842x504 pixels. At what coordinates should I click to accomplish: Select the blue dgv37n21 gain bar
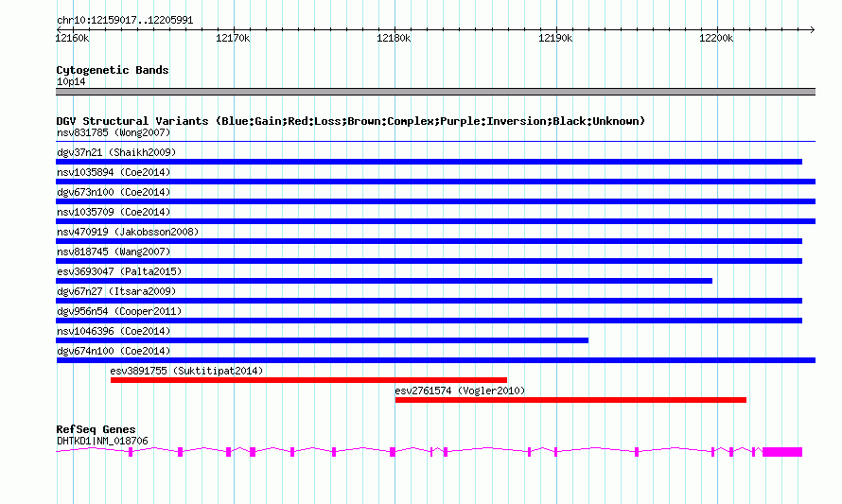coord(430,162)
